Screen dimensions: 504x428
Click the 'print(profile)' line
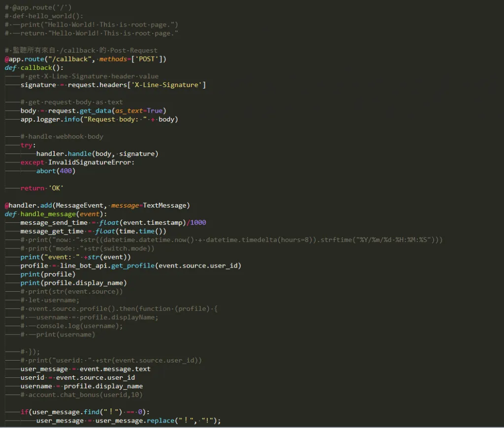pyautogui.click(x=48, y=275)
